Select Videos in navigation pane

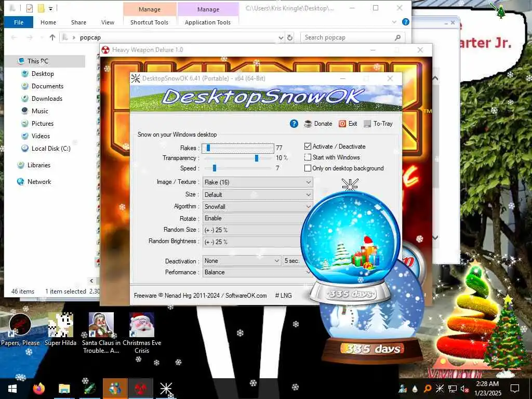(x=41, y=136)
